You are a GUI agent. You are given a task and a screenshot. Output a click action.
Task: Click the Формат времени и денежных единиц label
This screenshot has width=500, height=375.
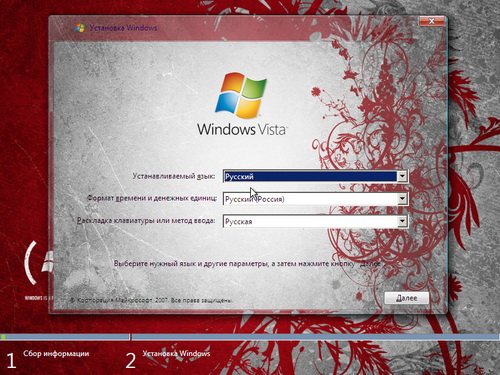pyautogui.click(x=152, y=198)
